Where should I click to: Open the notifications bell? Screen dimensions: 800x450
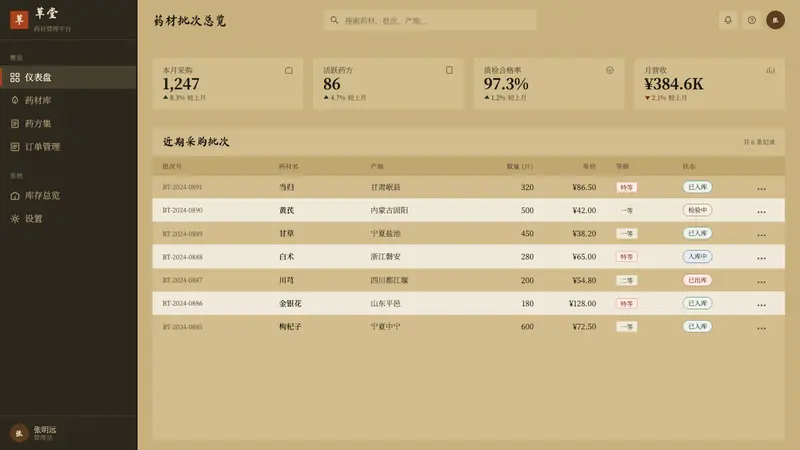click(728, 20)
